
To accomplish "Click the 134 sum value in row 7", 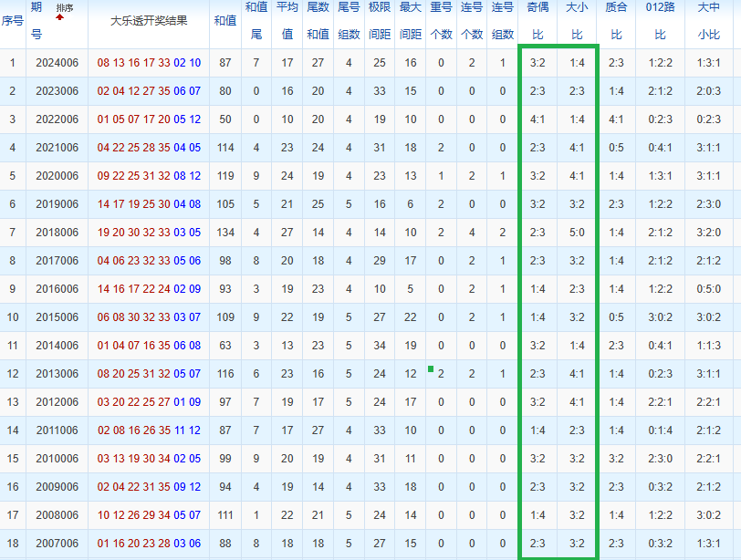I will (225, 233).
